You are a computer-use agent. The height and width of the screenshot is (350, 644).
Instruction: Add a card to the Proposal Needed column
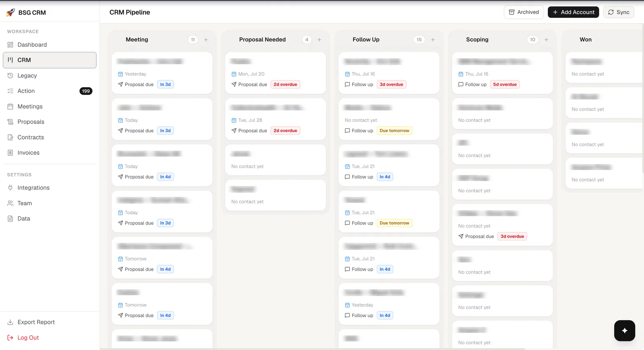point(320,40)
